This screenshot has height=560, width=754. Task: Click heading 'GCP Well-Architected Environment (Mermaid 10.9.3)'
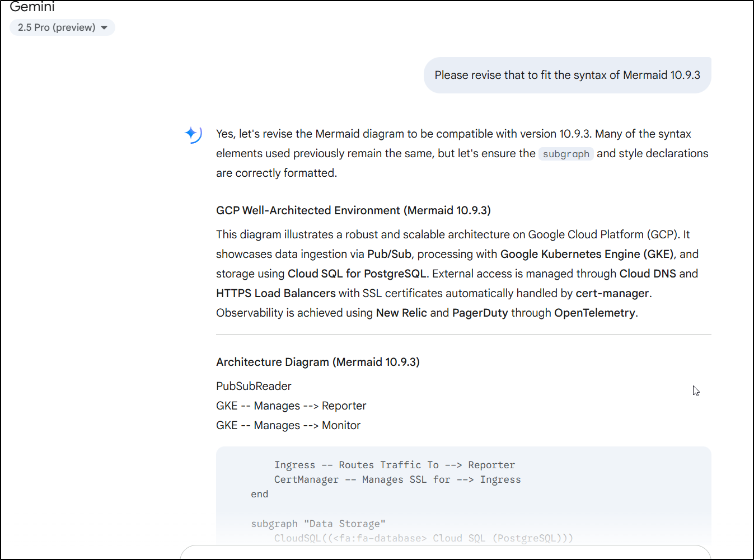click(x=353, y=210)
